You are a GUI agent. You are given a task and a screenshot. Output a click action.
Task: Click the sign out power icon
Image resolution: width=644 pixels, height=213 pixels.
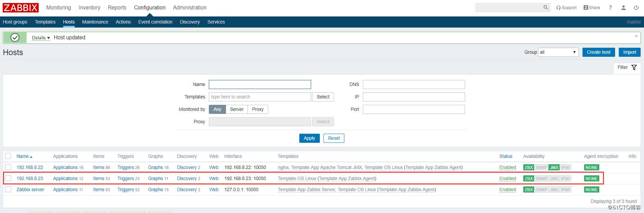(636, 7)
